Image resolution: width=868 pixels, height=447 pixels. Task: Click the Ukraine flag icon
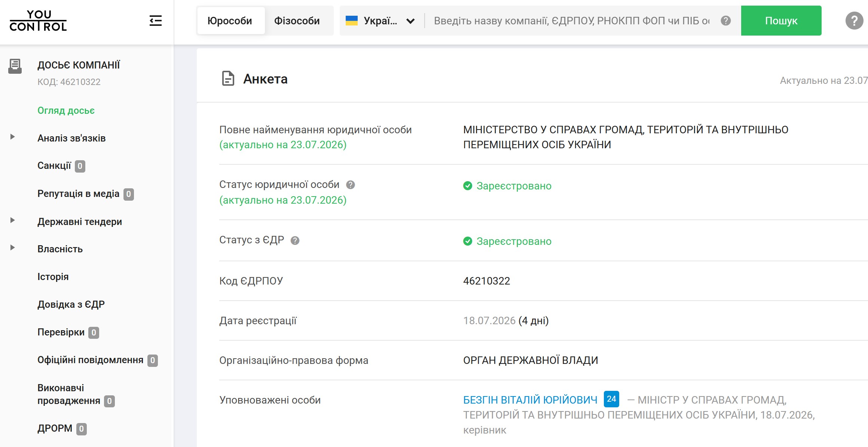[351, 21]
